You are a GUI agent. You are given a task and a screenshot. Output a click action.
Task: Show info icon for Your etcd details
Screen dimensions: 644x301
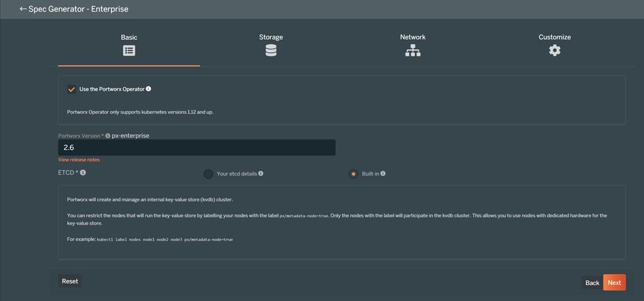tap(261, 173)
